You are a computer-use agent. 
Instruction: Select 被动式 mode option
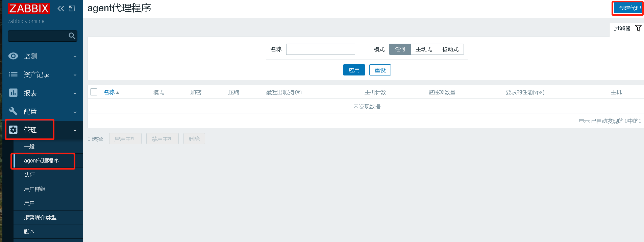coord(450,49)
